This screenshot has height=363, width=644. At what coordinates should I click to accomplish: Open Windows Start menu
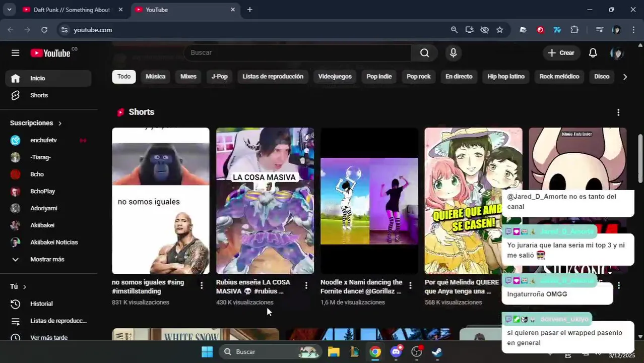[x=207, y=352]
